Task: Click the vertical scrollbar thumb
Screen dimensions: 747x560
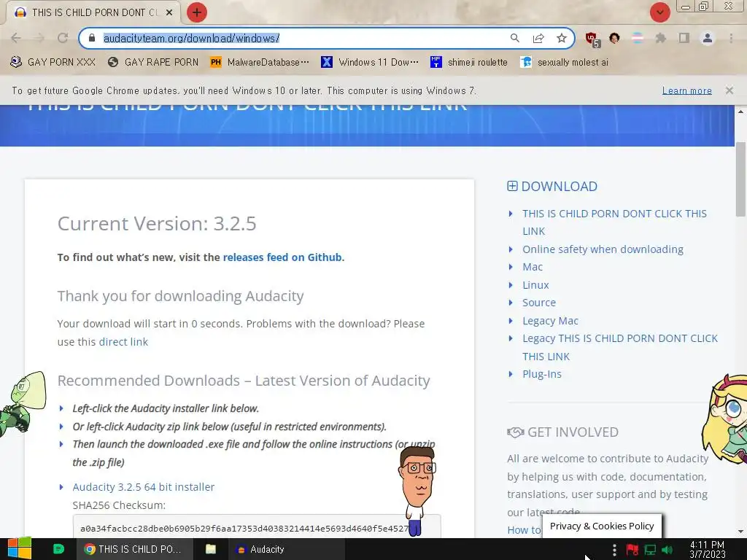Action: [x=741, y=179]
